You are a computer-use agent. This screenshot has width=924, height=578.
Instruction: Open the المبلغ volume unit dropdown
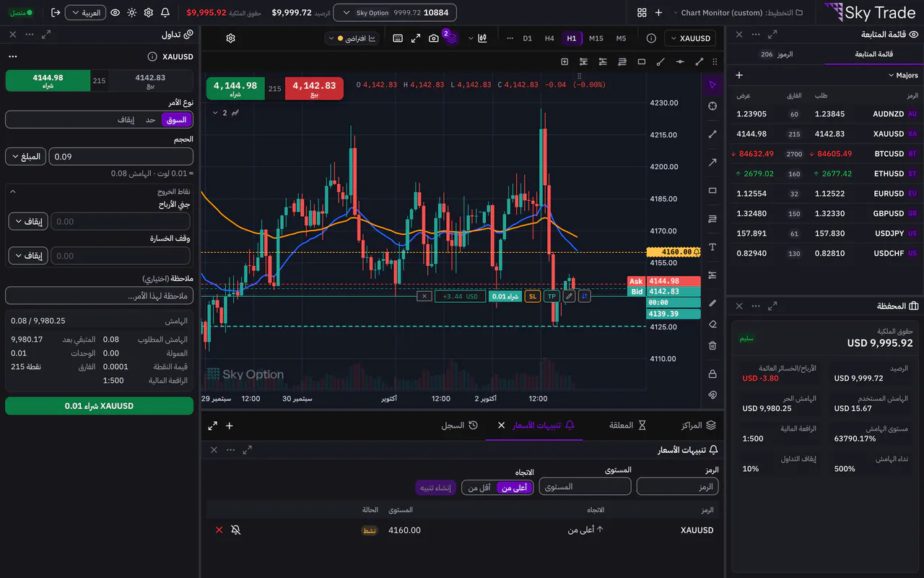(25, 156)
